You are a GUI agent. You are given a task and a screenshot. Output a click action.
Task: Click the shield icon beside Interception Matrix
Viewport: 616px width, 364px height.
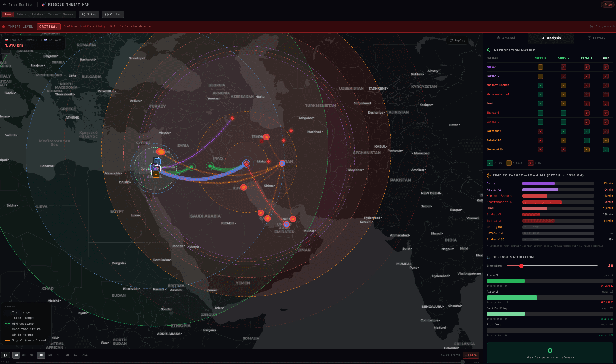tap(488, 50)
